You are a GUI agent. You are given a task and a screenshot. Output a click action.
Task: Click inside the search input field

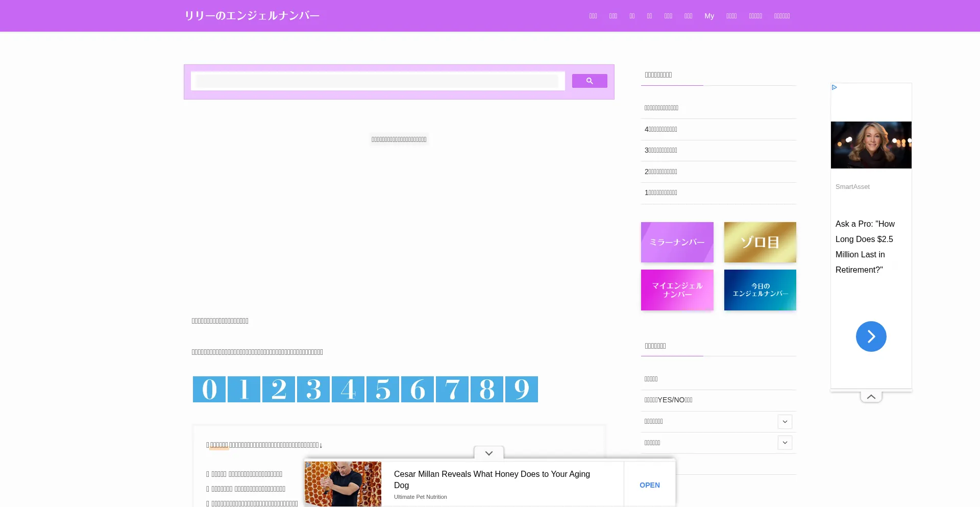[378, 81]
